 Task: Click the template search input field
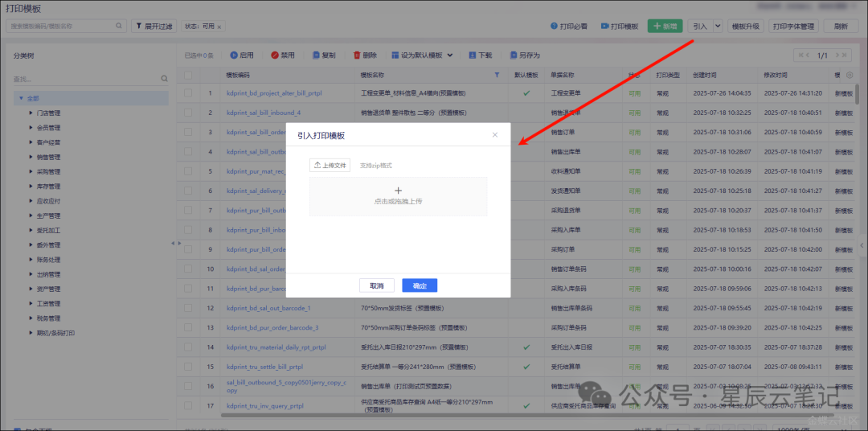pos(60,26)
